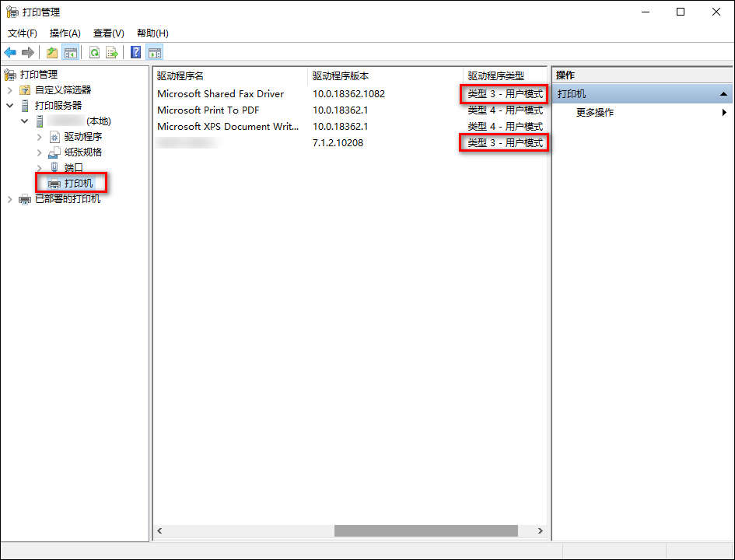The height and width of the screenshot is (560, 735).
Task: Open the 查看(V) menu
Action: (109, 33)
